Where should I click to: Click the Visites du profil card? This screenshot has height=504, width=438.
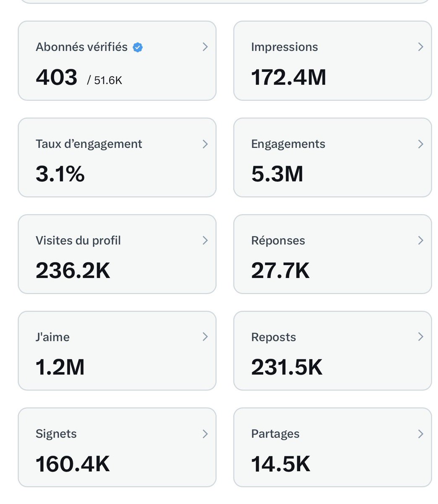[x=117, y=254]
